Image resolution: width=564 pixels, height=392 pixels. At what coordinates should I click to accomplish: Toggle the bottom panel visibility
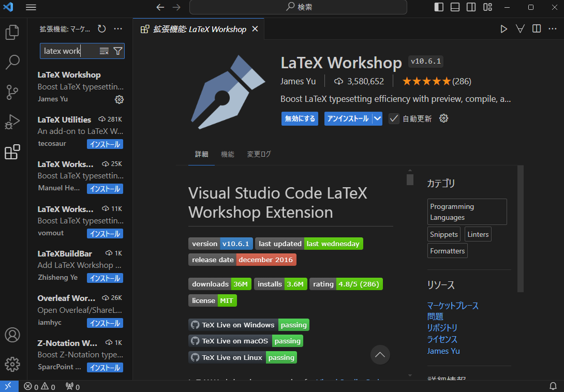click(x=455, y=6)
